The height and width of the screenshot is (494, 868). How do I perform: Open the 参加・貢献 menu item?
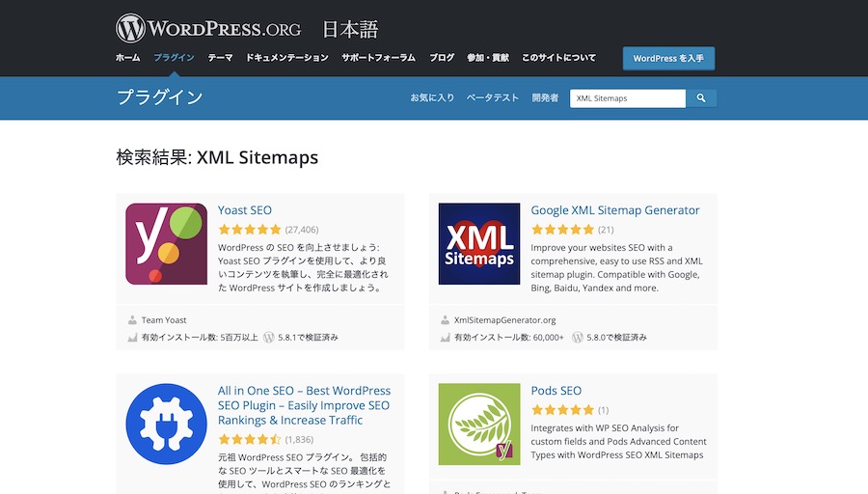(488, 58)
